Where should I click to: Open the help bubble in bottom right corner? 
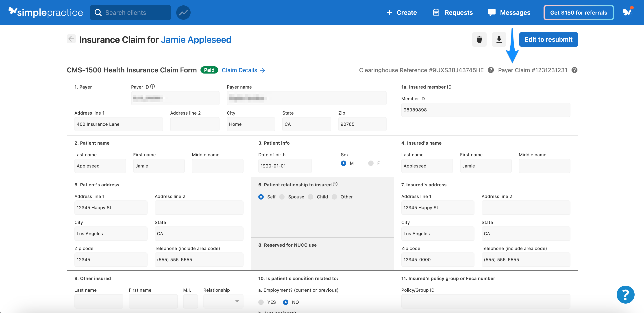pyautogui.click(x=625, y=294)
